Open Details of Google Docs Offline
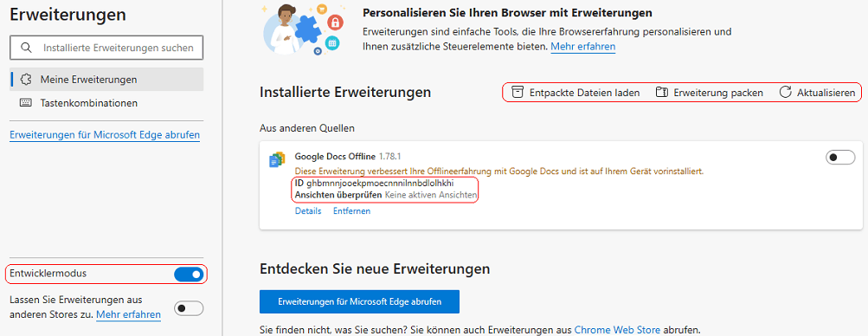Viewport: 868px width, 336px height. pyautogui.click(x=308, y=211)
